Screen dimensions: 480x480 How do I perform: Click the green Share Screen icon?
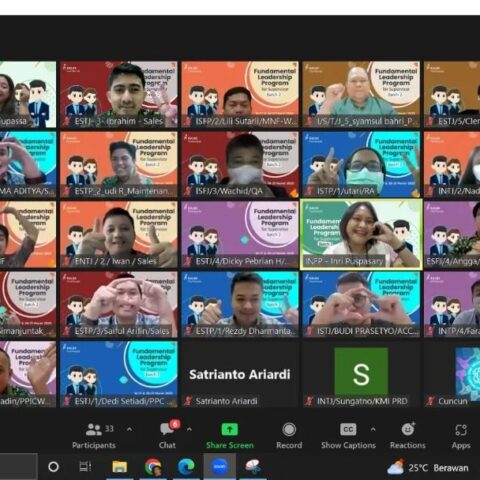(230, 429)
